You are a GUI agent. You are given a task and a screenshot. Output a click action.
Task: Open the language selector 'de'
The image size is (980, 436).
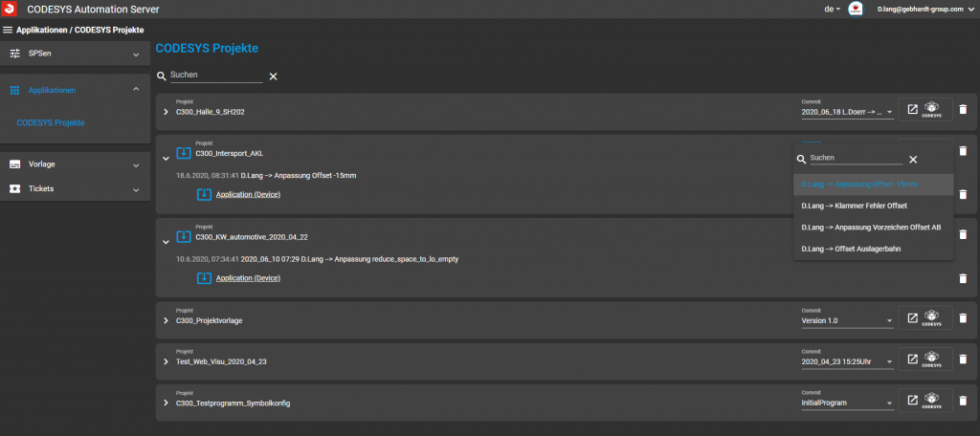pyautogui.click(x=832, y=9)
